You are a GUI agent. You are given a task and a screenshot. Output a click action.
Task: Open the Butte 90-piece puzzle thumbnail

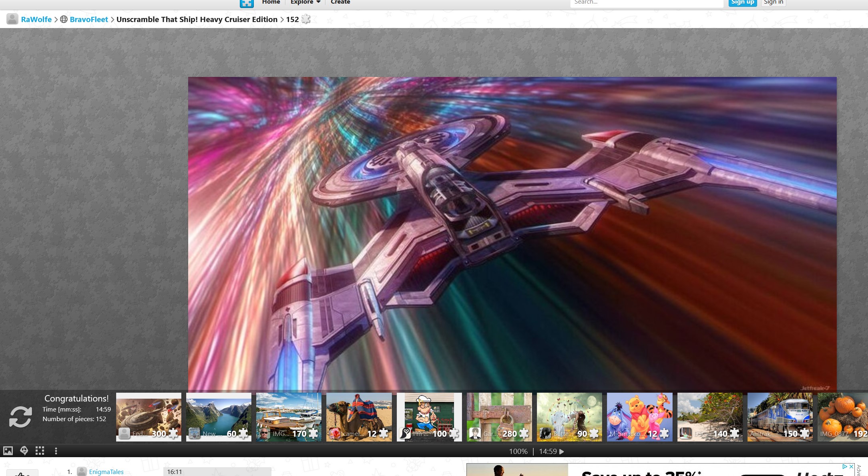click(x=569, y=417)
